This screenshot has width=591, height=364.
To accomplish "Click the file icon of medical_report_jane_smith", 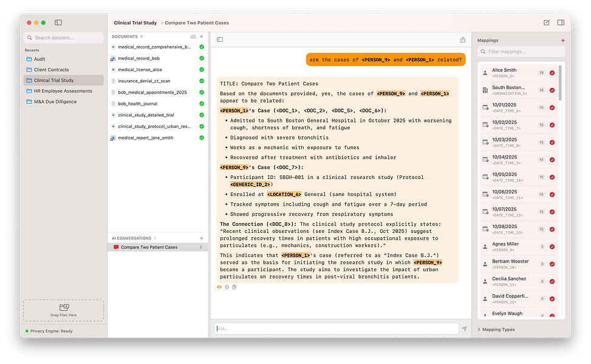I will point(113,138).
